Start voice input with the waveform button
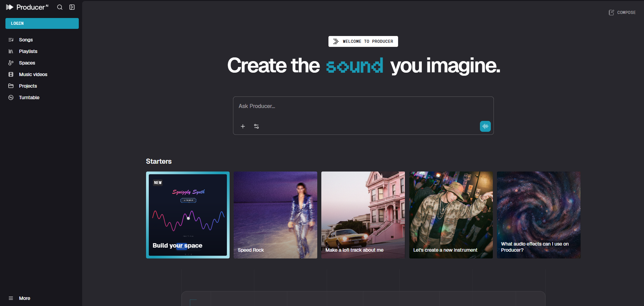Image resolution: width=644 pixels, height=306 pixels. point(485,126)
